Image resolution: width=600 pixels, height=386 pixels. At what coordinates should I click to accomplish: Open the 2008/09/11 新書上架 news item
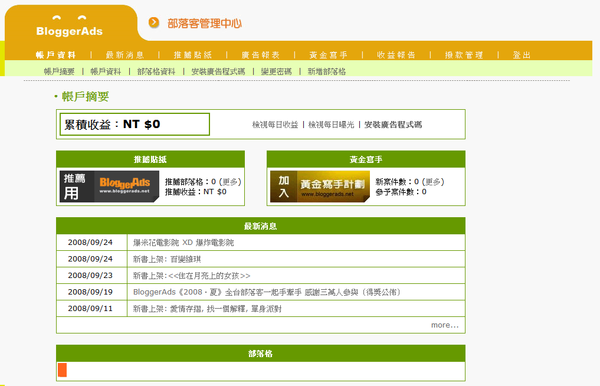pos(207,309)
